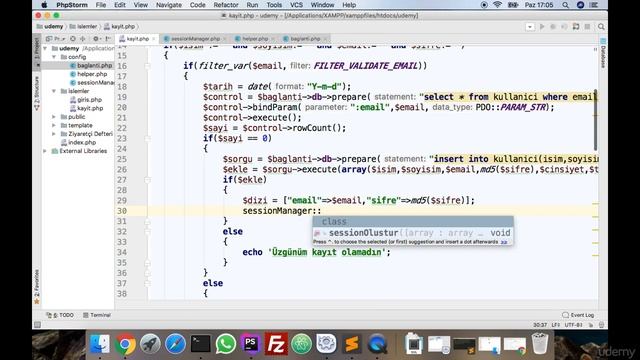Click the collapse all icon in Project panel
Screen dimensions: 640x360
click(82, 38)
